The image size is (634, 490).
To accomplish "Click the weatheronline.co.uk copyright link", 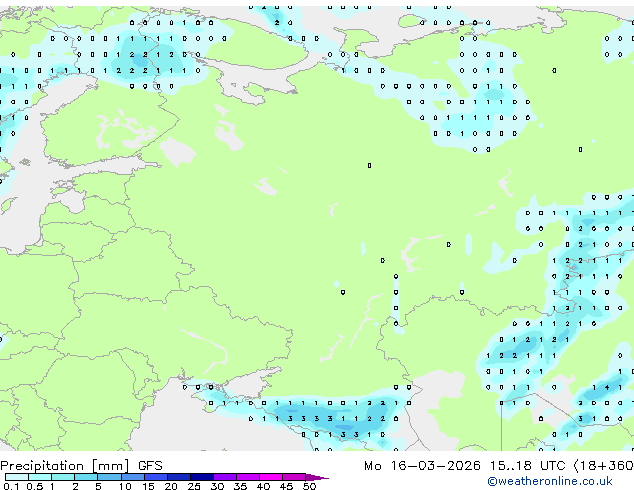I will point(550,481).
